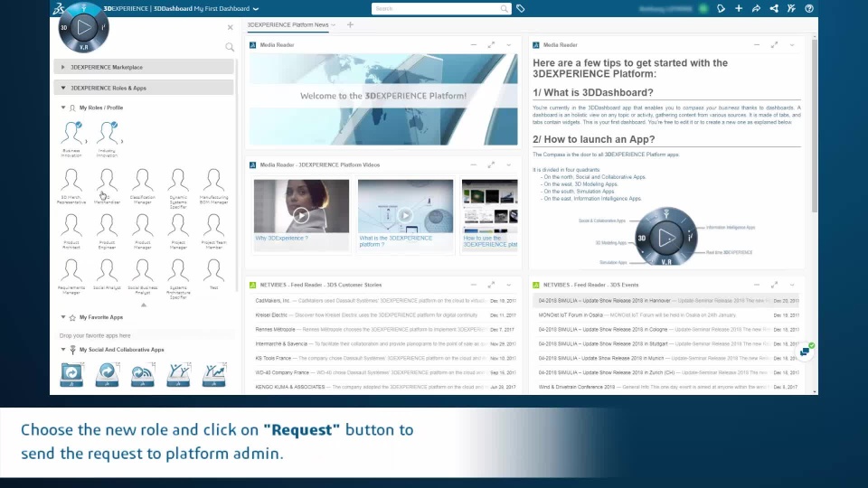Image resolution: width=868 pixels, height=488 pixels.
Task: Minimize the tips Media Reader widget
Action: click(757, 45)
